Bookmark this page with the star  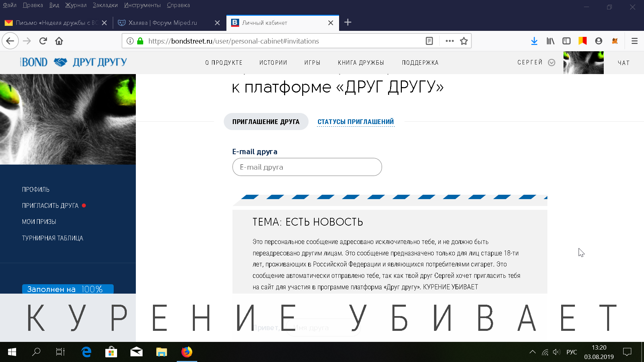464,41
